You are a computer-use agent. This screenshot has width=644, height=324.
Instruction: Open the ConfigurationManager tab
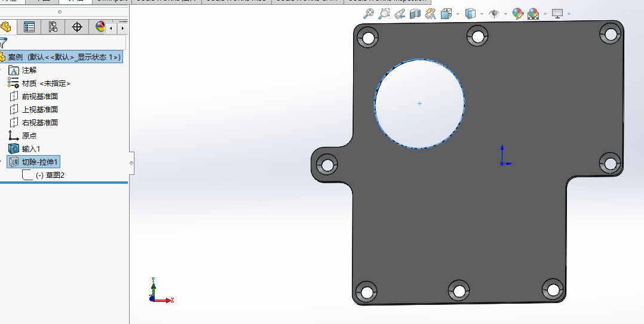coord(53,27)
